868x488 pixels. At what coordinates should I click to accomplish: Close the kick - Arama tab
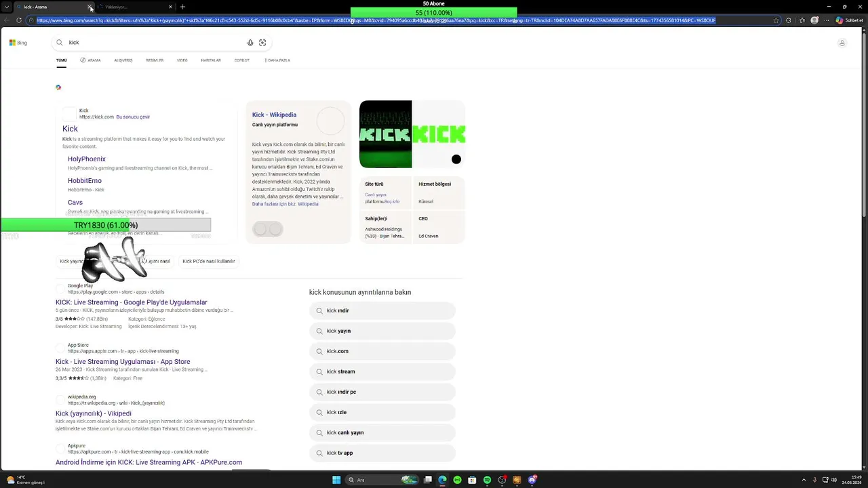pyautogui.click(x=90, y=7)
